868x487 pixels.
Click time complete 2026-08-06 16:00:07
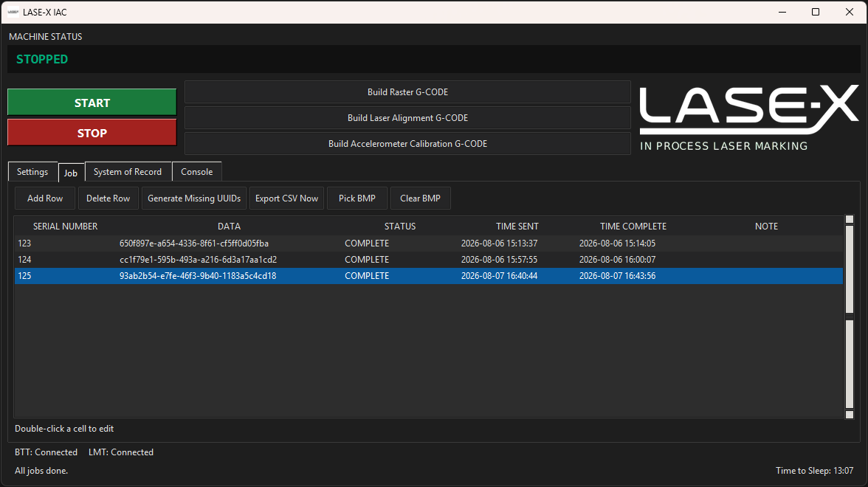[617, 260]
